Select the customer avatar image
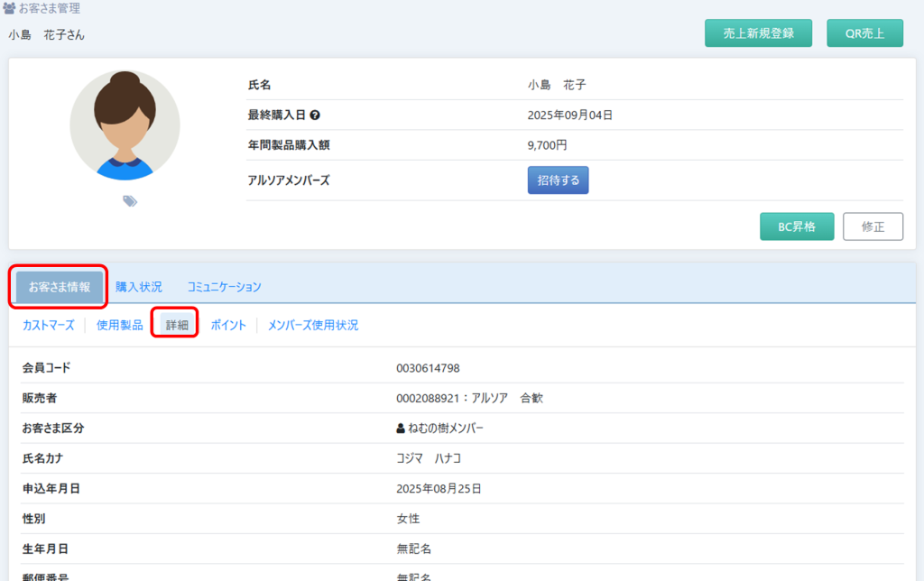Screen dimensions: 924x581 pos(125,125)
